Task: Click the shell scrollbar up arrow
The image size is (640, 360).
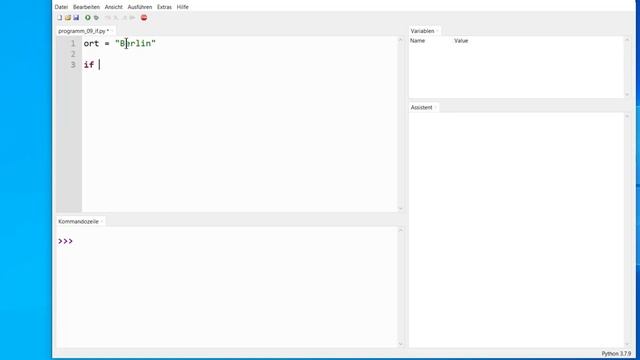Action: [x=400, y=230]
